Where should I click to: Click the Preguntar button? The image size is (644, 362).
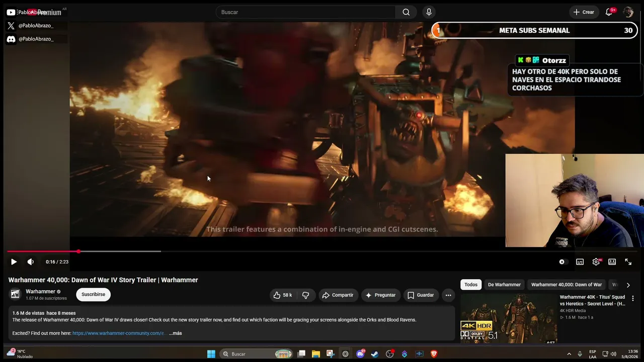[380, 295]
